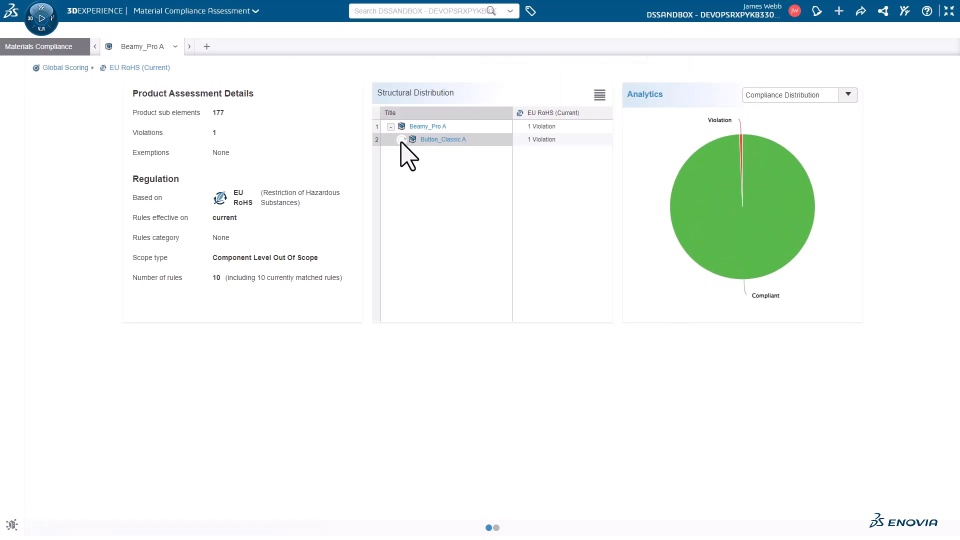The image size is (960, 540).
Task: Click EU RoHS (Current) breadcrumb
Action: tap(140, 68)
